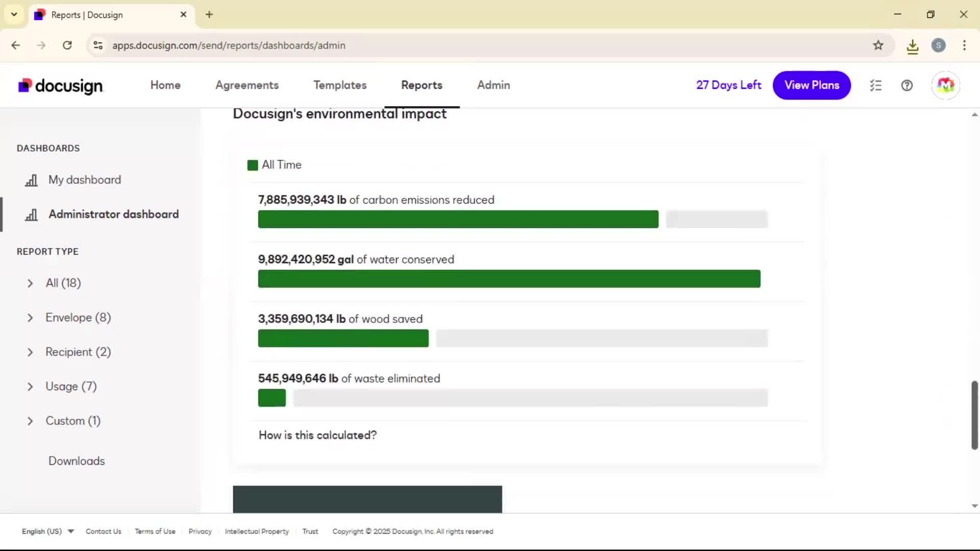Screen dimensions: 980x551
Task: Click the View Plans button
Action: tap(812, 85)
